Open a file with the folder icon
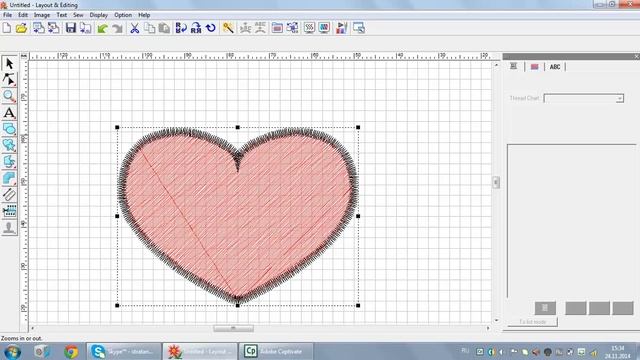Image resolution: width=640 pixels, height=360 pixels. coord(22,28)
